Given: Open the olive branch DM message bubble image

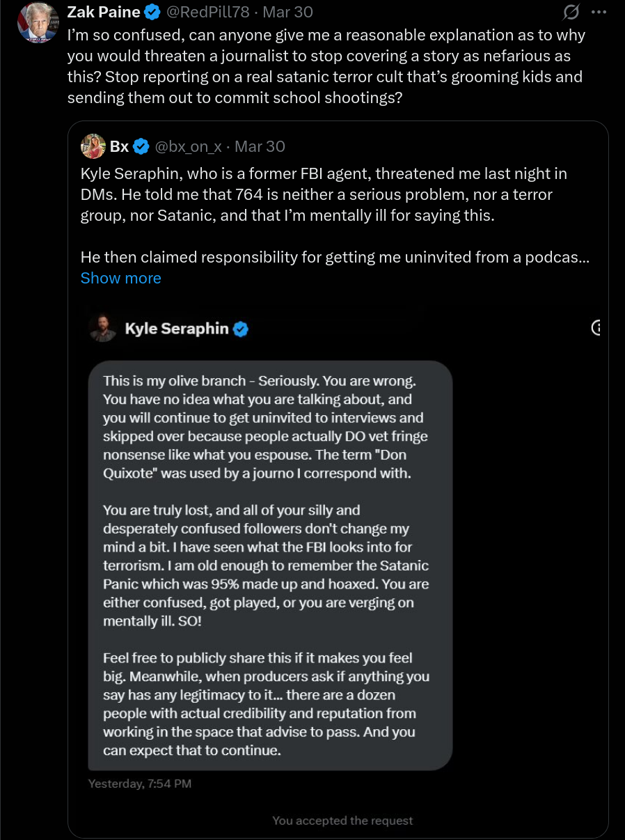Looking at the screenshot, I should coord(270,565).
